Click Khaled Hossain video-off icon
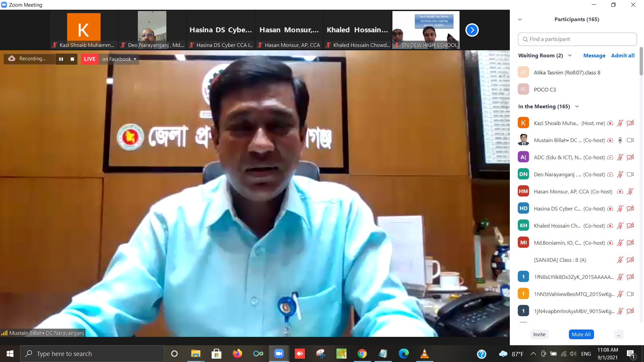 click(630, 226)
